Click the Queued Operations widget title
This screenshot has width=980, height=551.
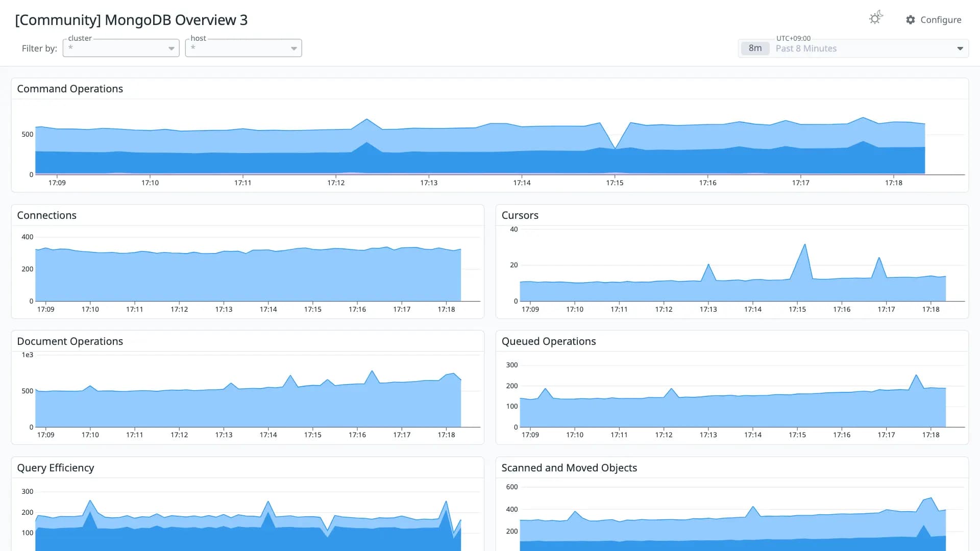point(548,341)
